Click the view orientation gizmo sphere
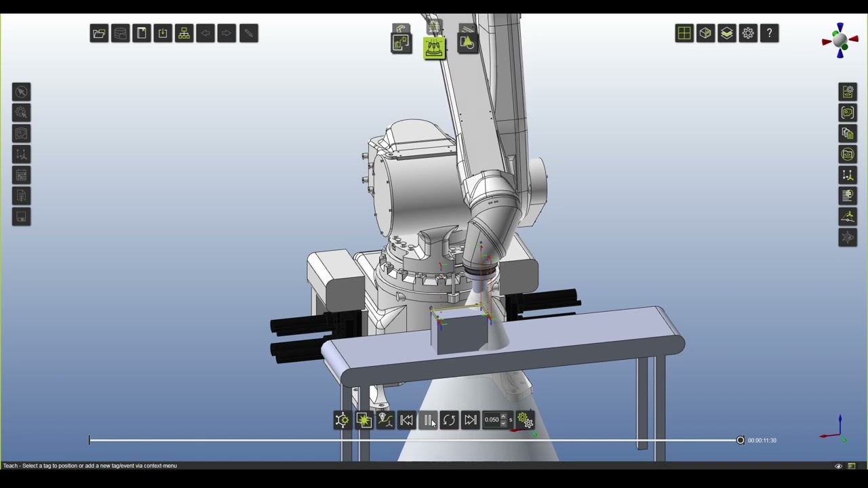The height and width of the screenshot is (488, 868). coord(840,41)
